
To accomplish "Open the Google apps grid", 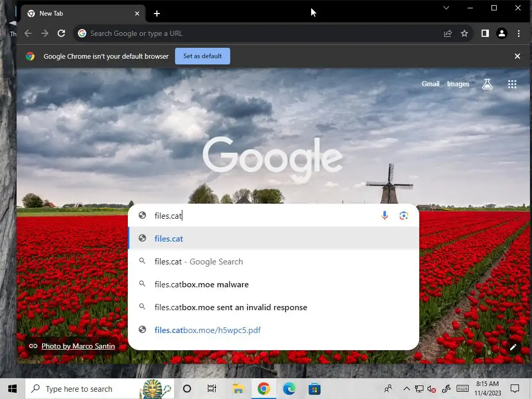I will pyautogui.click(x=512, y=84).
